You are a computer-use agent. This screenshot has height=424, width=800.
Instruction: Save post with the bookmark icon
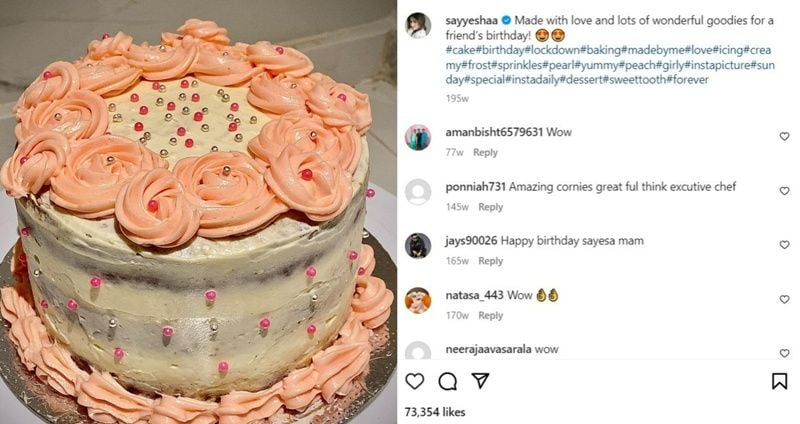pos(780,381)
